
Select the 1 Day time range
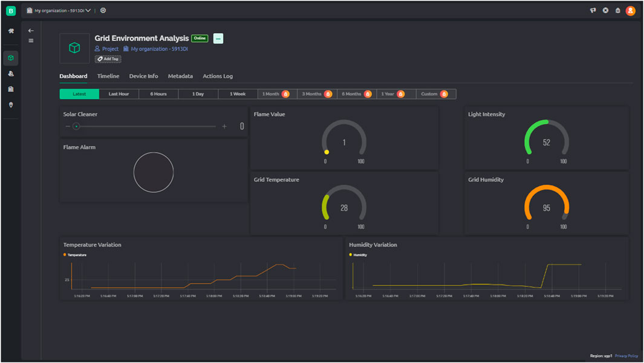click(x=198, y=94)
